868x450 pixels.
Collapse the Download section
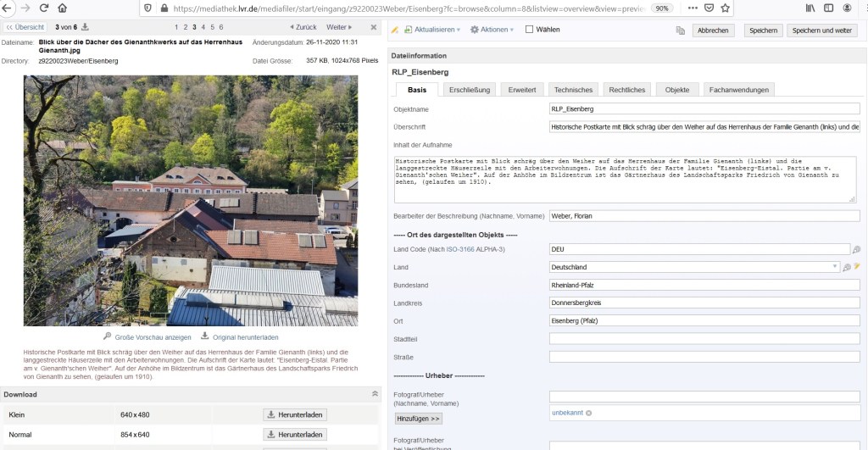[x=376, y=394]
